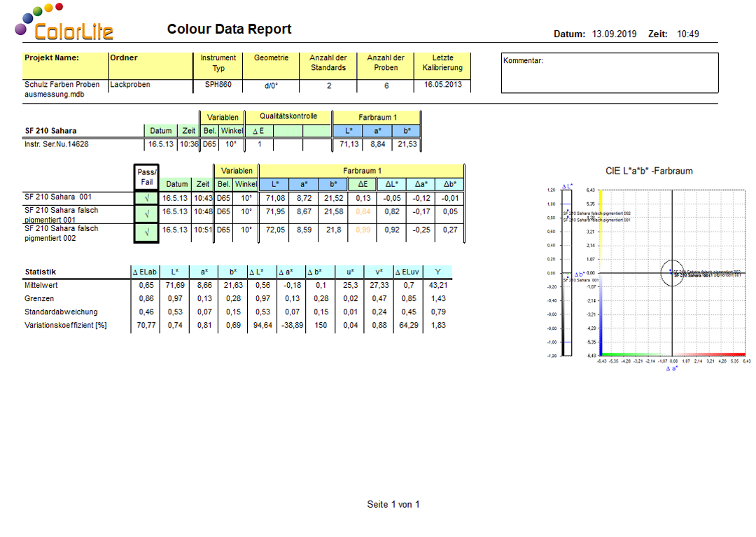This screenshot has width=756, height=537.
Task: Click the report time '10:49'
Action: 687,34
